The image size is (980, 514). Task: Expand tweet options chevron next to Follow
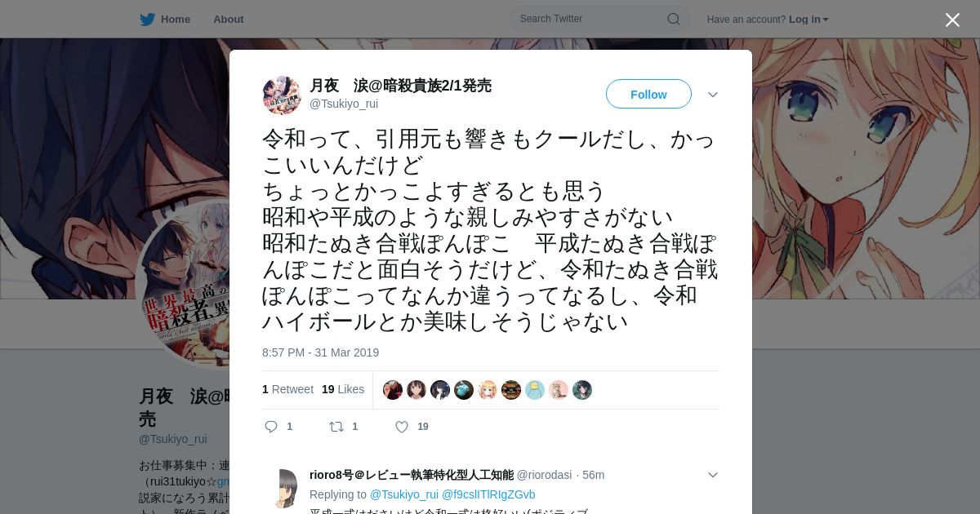[x=712, y=95]
